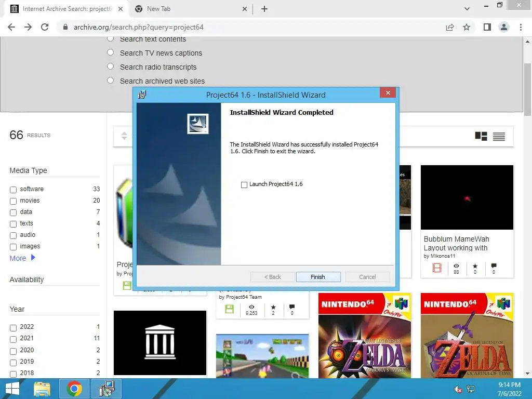Screen dimensions: 532x399
Task: Click the Chrome icon in the taskbar
Action: (74, 389)
